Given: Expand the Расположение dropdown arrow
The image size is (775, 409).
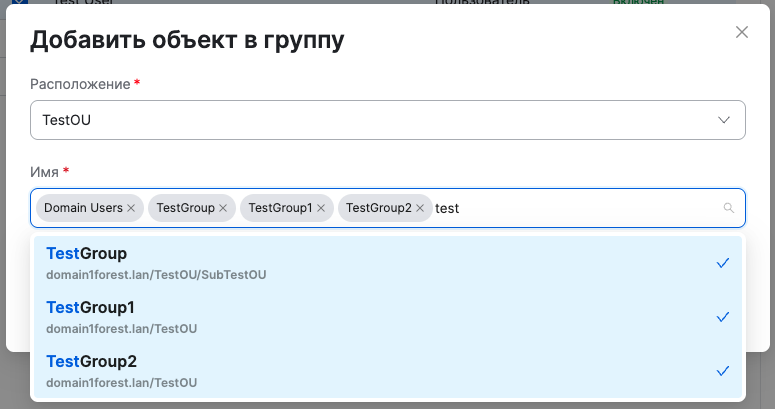Looking at the screenshot, I should coord(725,120).
